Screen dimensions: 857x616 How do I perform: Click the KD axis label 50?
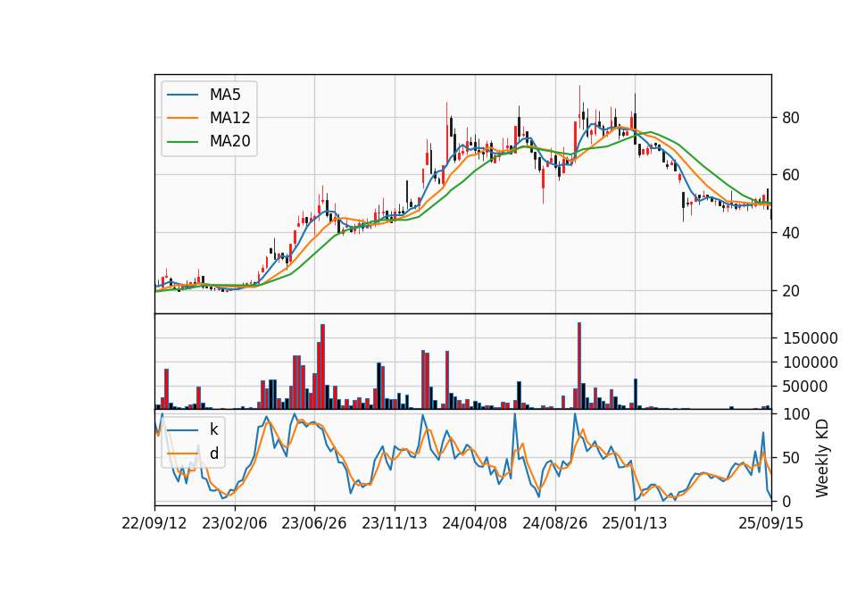(790, 457)
